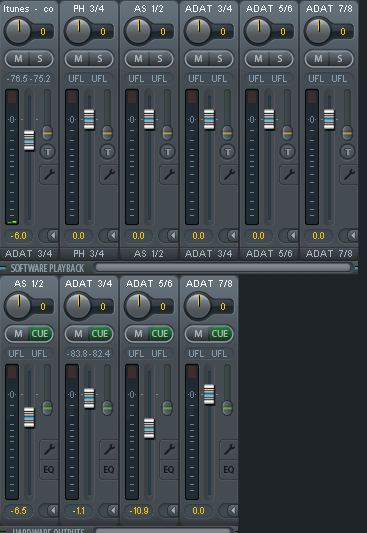Image resolution: width=367 pixels, height=533 pixels.
Task: Open wrench settings on ADAT 5/6 playback channel
Action: click(290, 175)
